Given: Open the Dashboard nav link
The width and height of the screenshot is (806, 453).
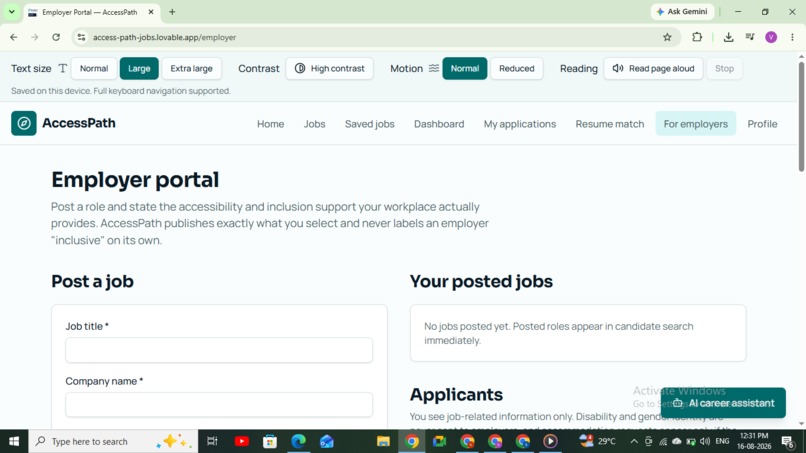Looking at the screenshot, I should coord(439,124).
